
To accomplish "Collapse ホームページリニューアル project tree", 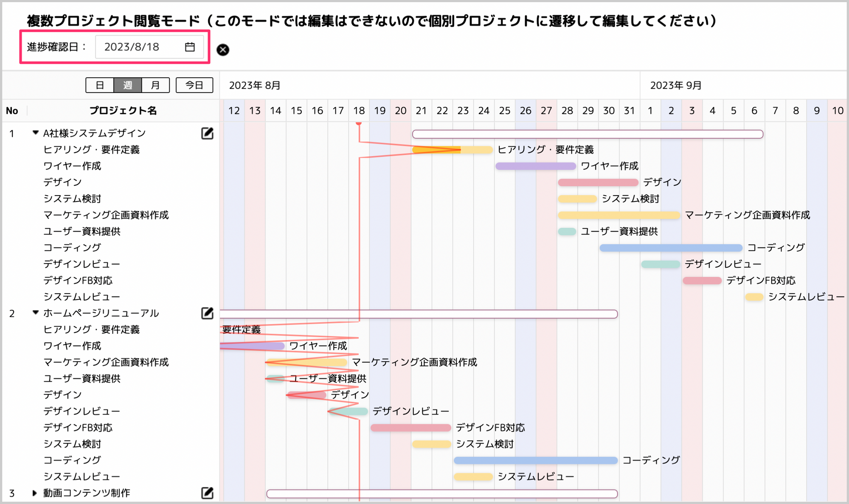I will click(36, 313).
